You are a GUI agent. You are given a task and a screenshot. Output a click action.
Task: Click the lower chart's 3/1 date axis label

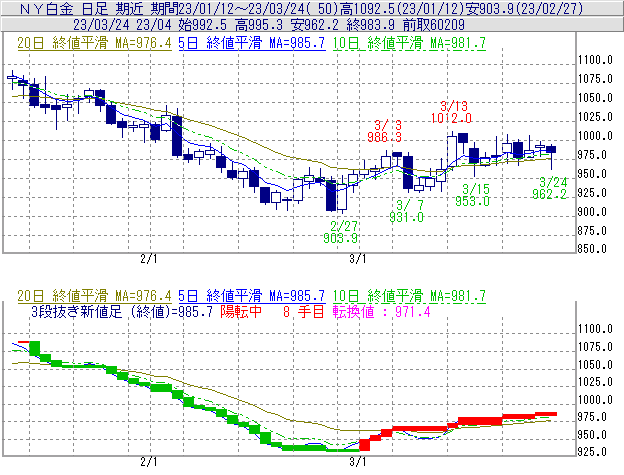point(357,462)
